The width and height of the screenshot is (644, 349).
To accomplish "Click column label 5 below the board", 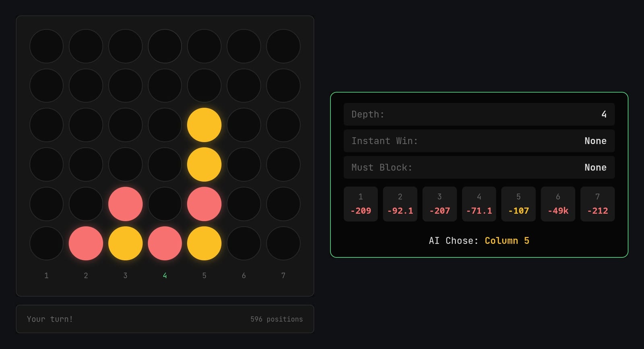I will click(x=204, y=275).
